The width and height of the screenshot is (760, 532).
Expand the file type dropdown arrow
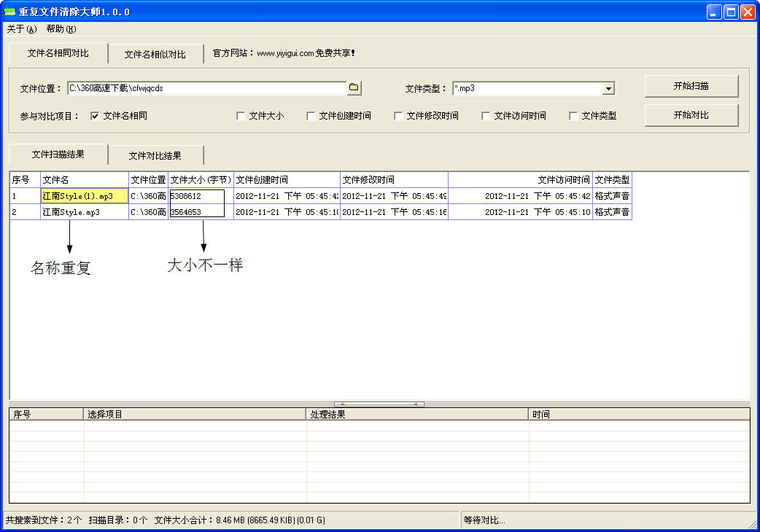608,89
